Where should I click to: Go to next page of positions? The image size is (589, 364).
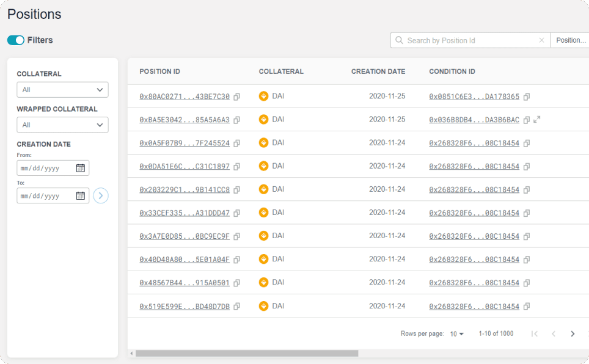573,333
